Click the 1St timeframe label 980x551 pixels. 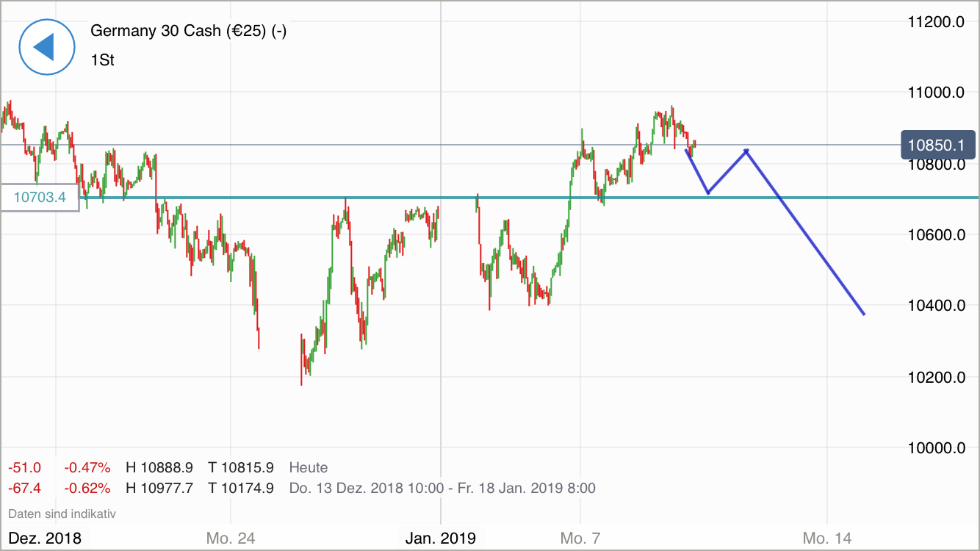click(102, 60)
